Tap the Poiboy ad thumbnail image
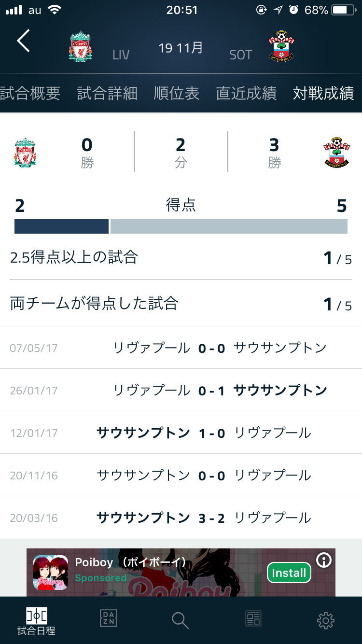Screen dimensions: 362x644 coord(50,573)
